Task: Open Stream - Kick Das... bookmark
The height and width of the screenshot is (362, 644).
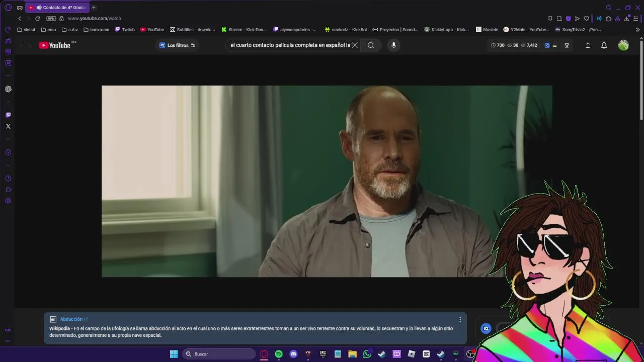Action: [x=244, y=30]
